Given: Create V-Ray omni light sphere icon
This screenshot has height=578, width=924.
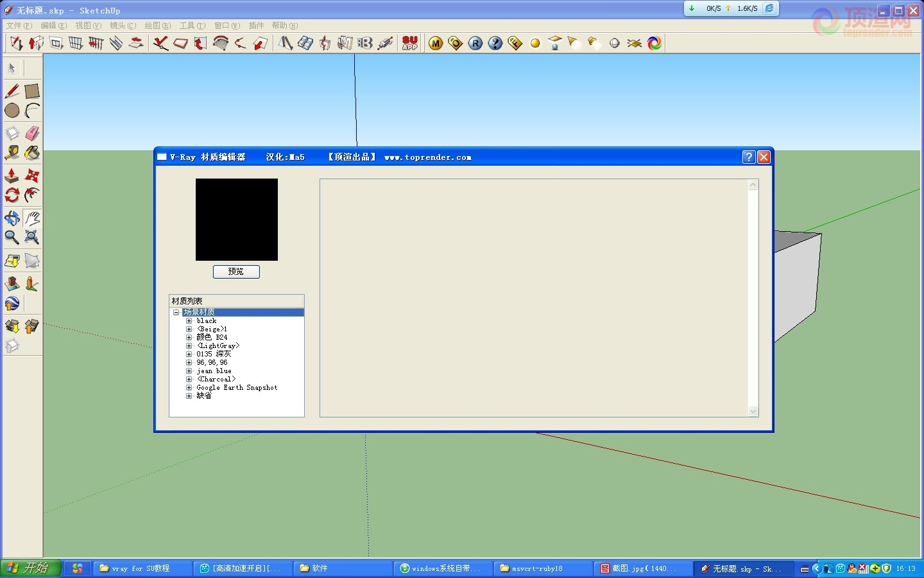Looking at the screenshot, I should [535, 43].
